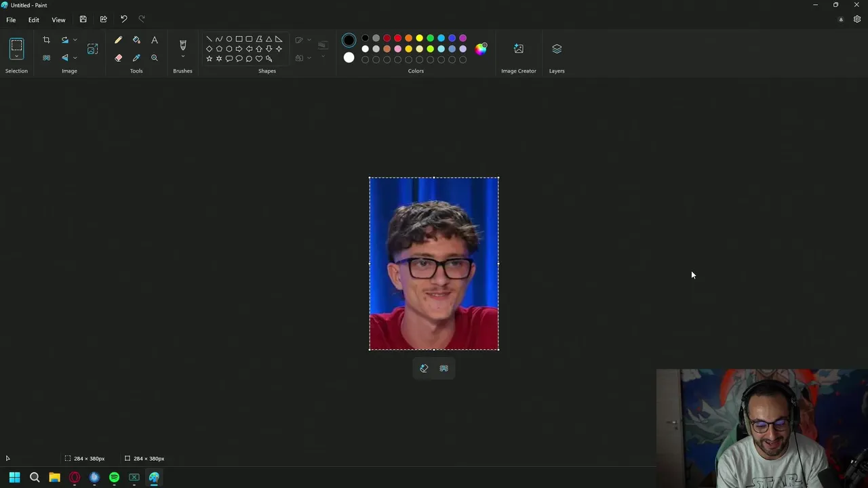Image resolution: width=868 pixels, height=488 pixels.
Task: Select the Pencil tool
Action: pos(118,40)
